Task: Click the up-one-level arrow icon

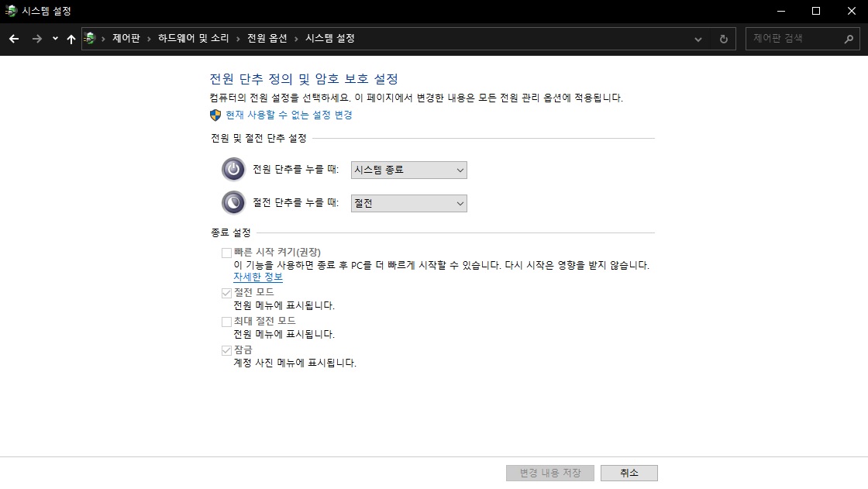Action: pos(71,39)
